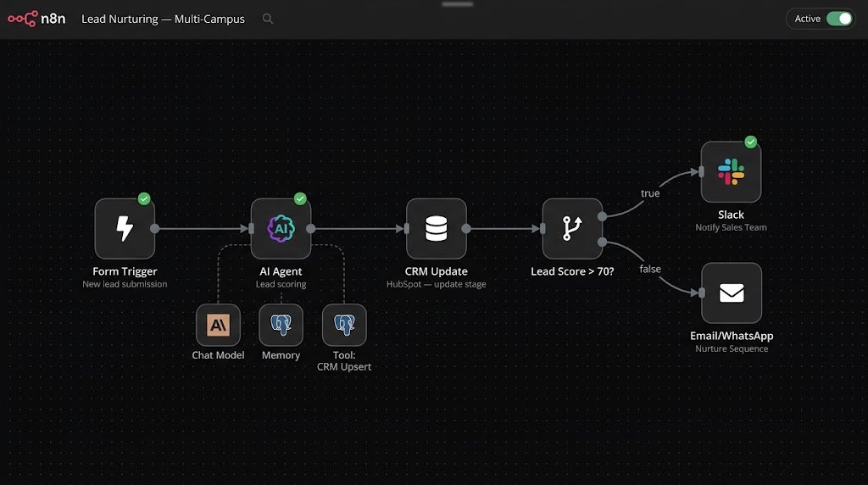Open the Memory Postgres node

pyautogui.click(x=281, y=325)
